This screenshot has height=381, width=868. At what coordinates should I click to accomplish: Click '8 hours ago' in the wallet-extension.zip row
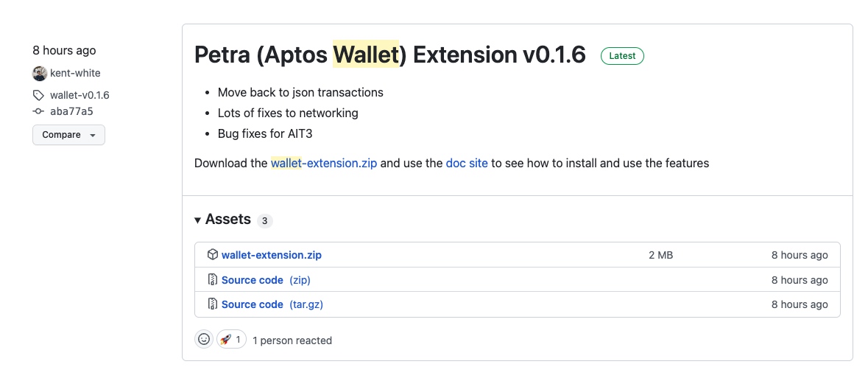800,255
